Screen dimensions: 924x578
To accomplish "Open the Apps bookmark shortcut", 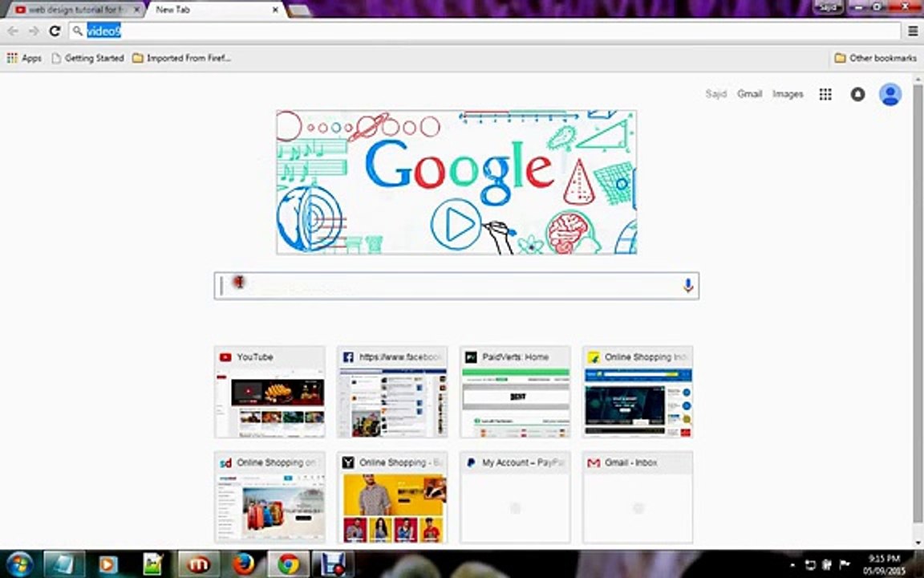I will (x=24, y=58).
